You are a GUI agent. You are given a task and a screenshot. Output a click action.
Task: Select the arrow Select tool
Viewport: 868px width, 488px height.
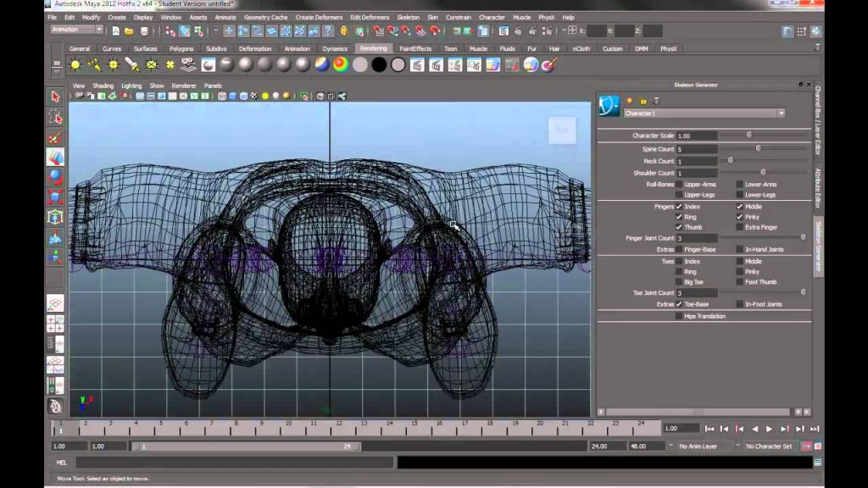tap(55, 97)
